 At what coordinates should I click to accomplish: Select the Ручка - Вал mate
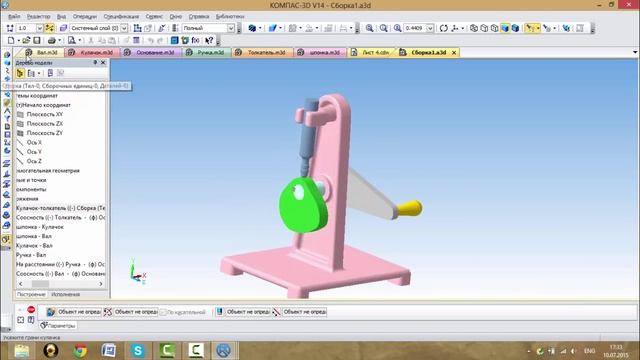click(31, 255)
